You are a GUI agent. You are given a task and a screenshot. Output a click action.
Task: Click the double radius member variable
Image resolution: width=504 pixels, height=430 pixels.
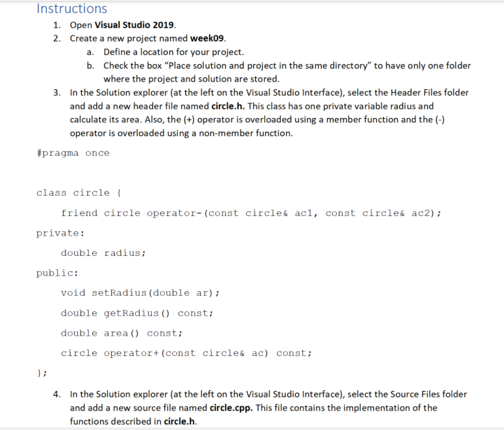point(103,253)
